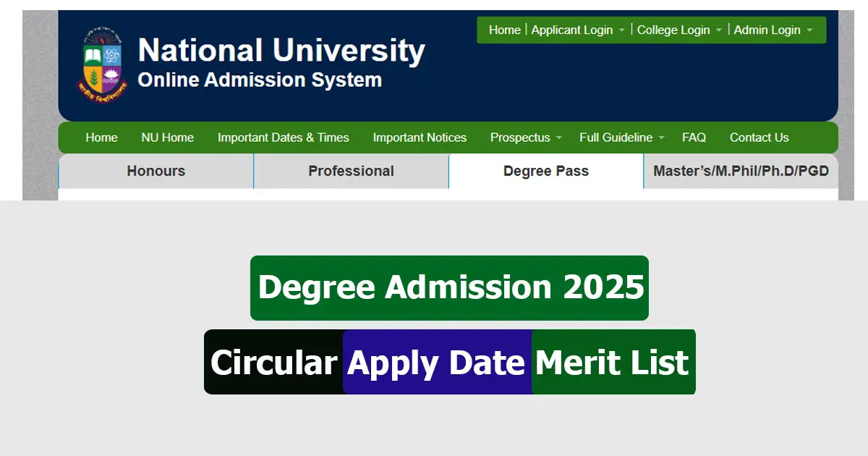Switch to the Professional tab
This screenshot has width=868, height=456.
click(351, 172)
